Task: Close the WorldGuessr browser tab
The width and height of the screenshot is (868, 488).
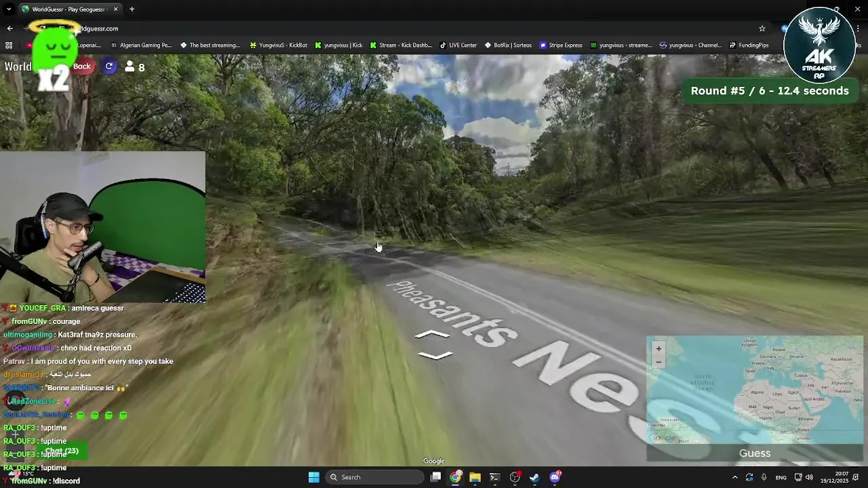Action: (115, 9)
